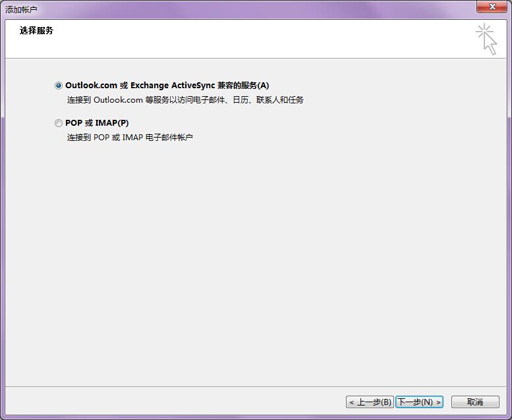
Task: Cancel the wizard with 取消 button
Action: click(474, 402)
